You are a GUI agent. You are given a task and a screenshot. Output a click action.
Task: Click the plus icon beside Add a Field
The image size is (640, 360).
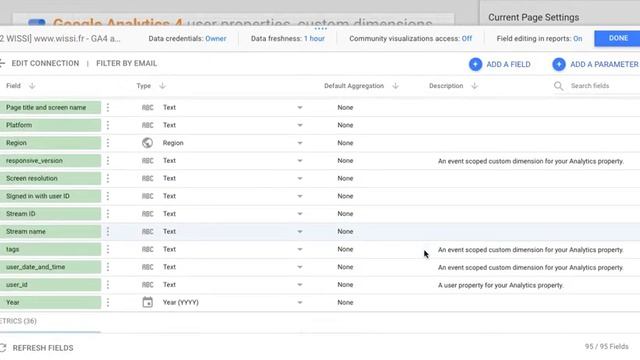[x=476, y=64]
